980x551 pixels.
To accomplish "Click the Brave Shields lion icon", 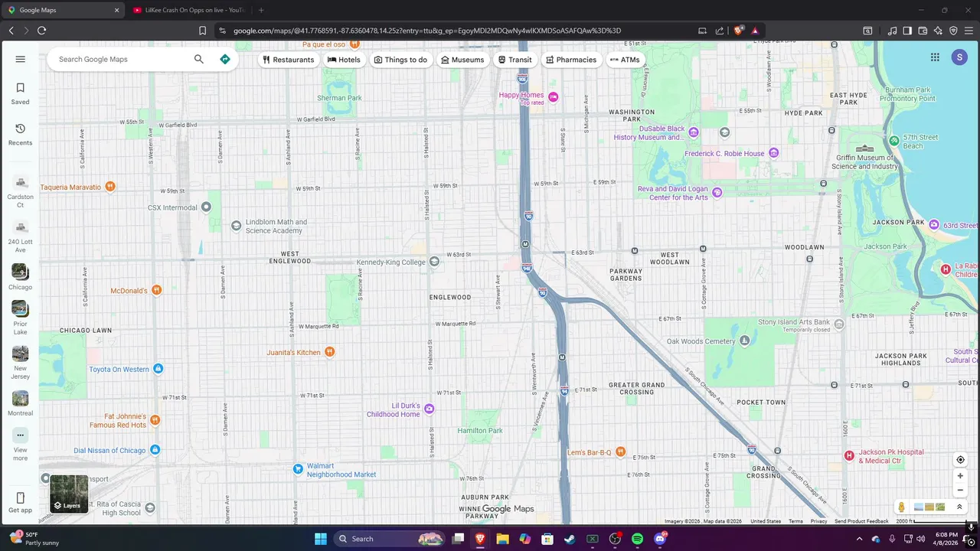I will pos(738,31).
